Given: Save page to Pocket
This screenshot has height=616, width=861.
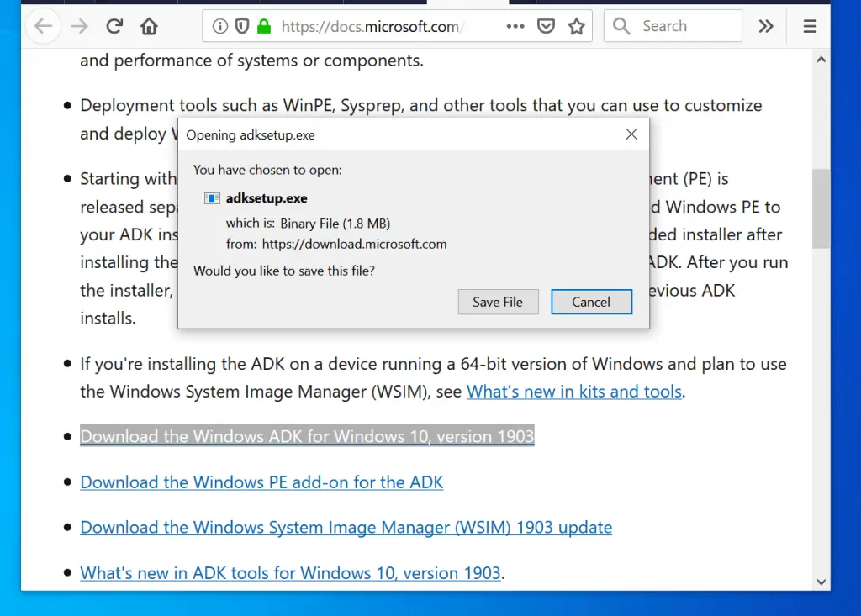Looking at the screenshot, I should click(546, 26).
